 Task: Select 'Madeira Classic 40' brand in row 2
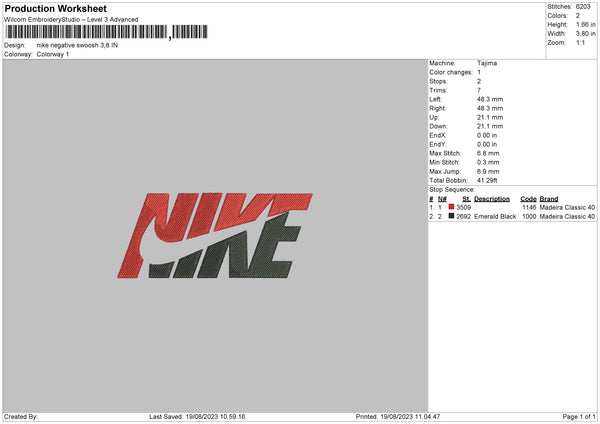pyautogui.click(x=567, y=217)
